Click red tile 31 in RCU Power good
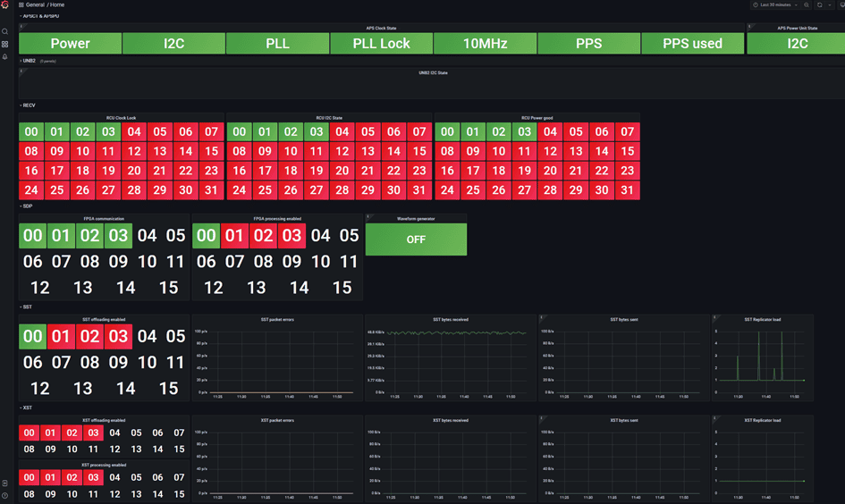 click(628, 190)
